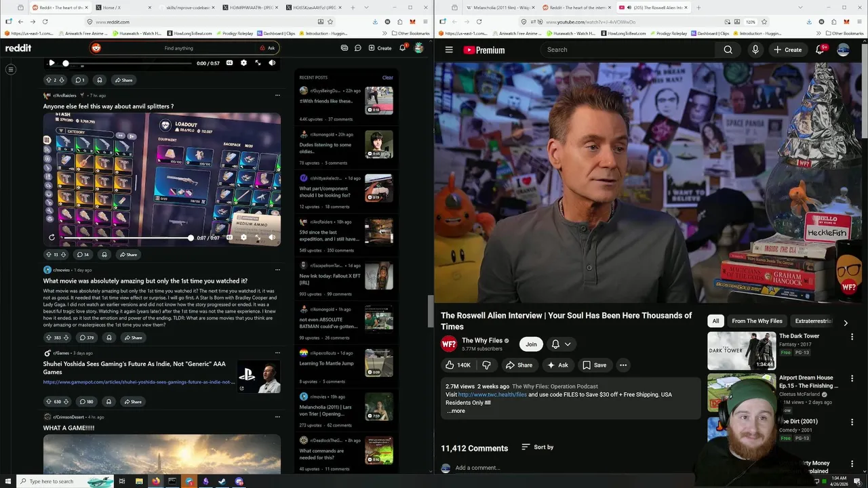Open recent post 'Melancholia (2011) Lars von Trier'

tap(325, 411)
